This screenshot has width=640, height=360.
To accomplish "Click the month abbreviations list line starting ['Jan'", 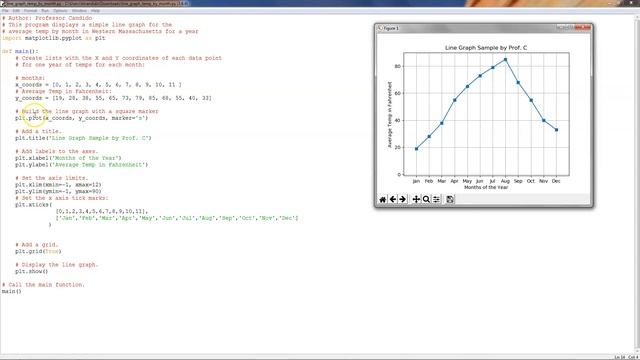I will [177, 218].
